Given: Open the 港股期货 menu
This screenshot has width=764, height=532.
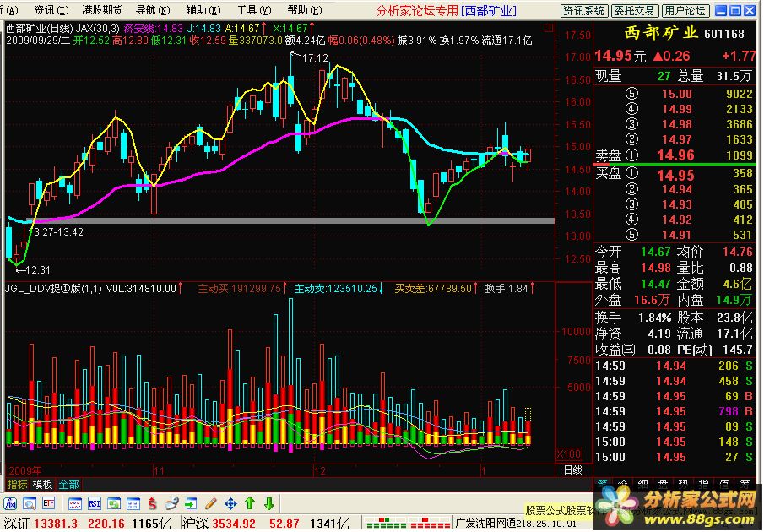Looking at the screenshot, I should [x=102, y=10].
